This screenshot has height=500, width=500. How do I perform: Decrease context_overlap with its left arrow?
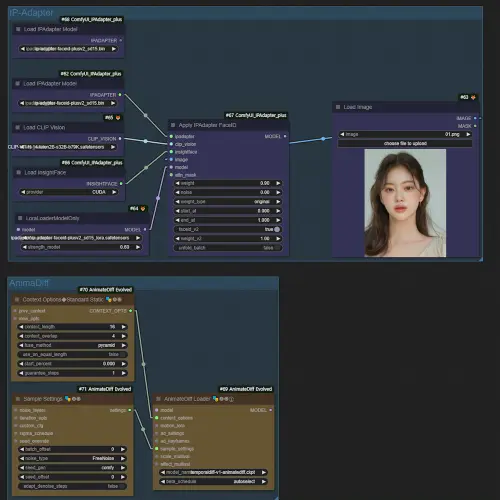point(21,336)
